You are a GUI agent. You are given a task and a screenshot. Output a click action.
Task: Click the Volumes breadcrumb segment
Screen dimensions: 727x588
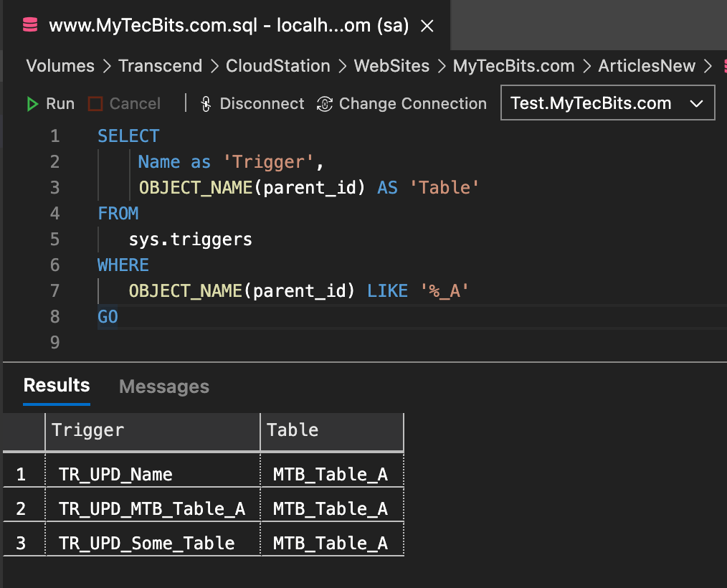(60, 66)
